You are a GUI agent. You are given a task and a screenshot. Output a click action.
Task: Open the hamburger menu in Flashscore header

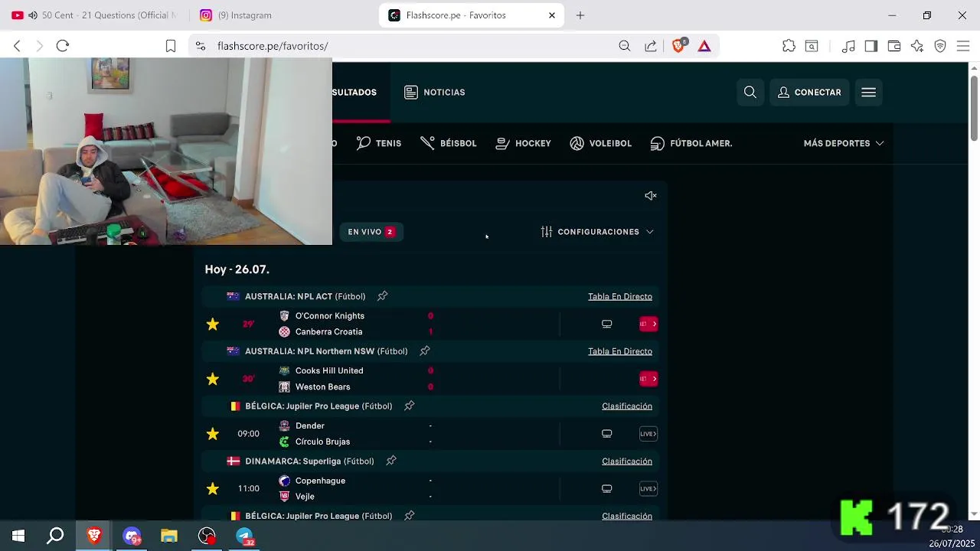coord(868,93)
